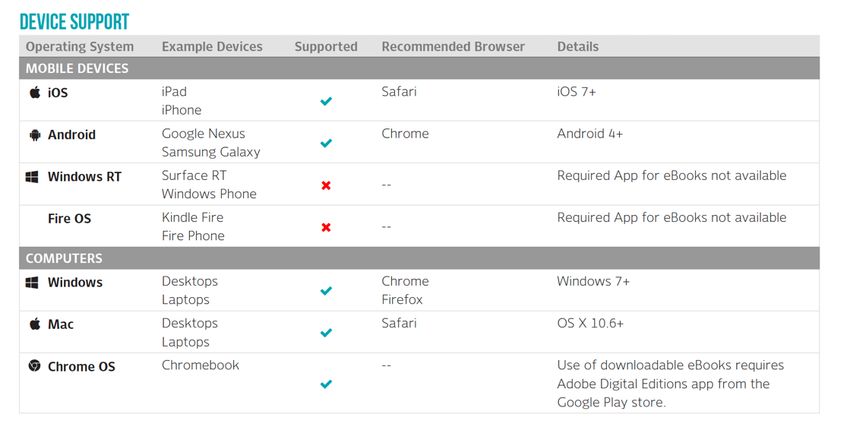Click the Windows logo next to Windows RT
Viewport: 850px width, 430px height.
(33, 177)
